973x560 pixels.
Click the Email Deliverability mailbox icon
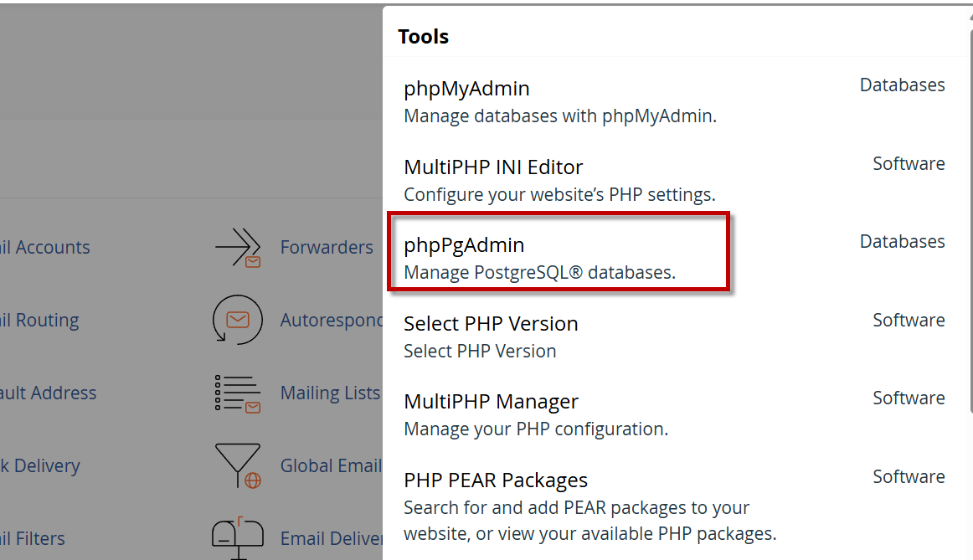[238, 535]
